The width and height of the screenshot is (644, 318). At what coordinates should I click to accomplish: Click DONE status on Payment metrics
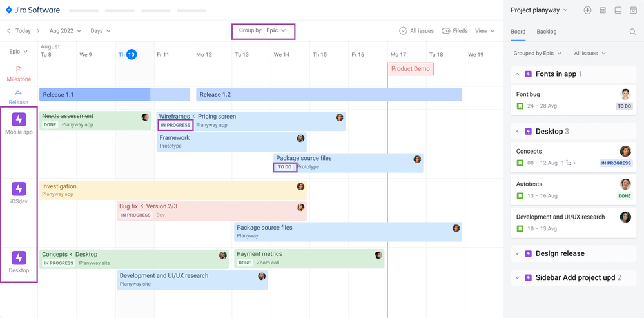245,263
